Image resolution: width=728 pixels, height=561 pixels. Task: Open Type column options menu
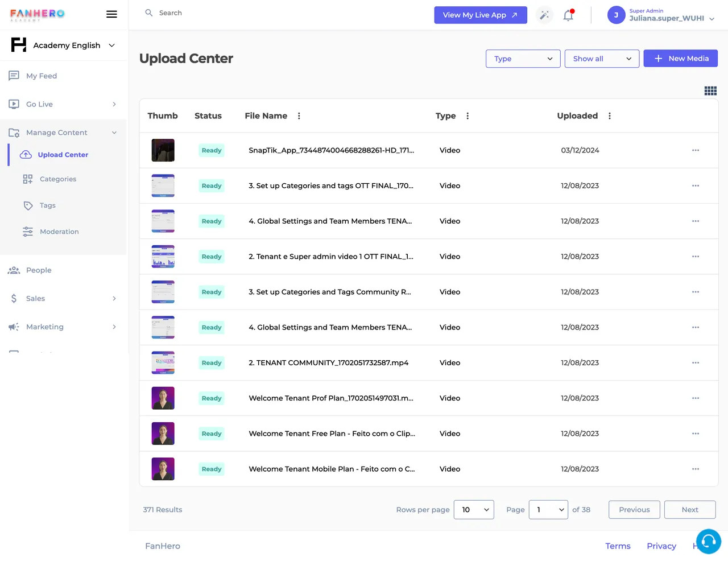(468, 115)
